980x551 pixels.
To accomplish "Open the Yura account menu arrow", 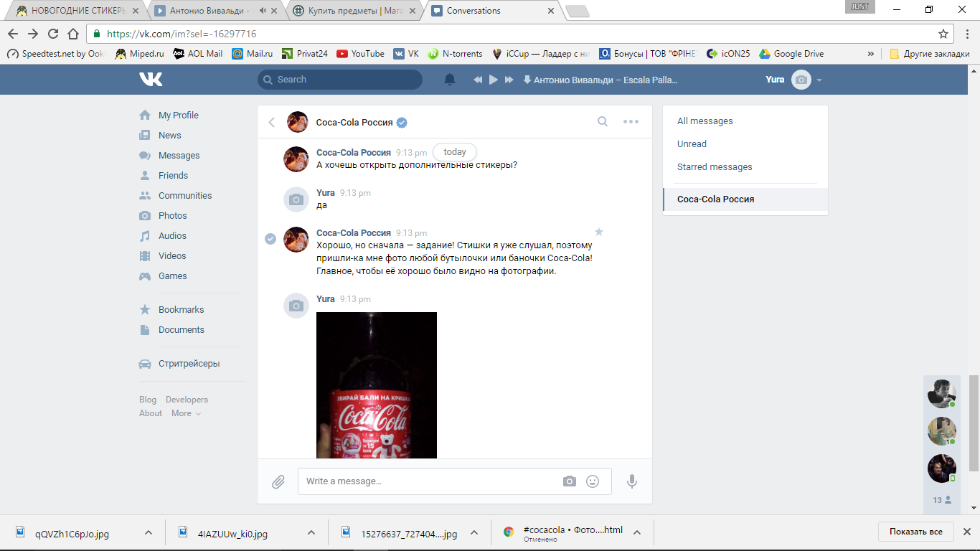I will (819, 80).
